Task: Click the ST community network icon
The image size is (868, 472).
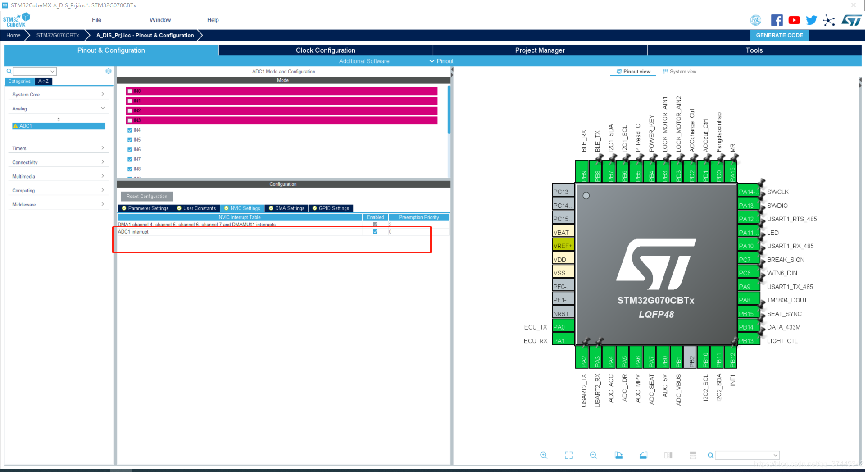Action: click(829, 20)
